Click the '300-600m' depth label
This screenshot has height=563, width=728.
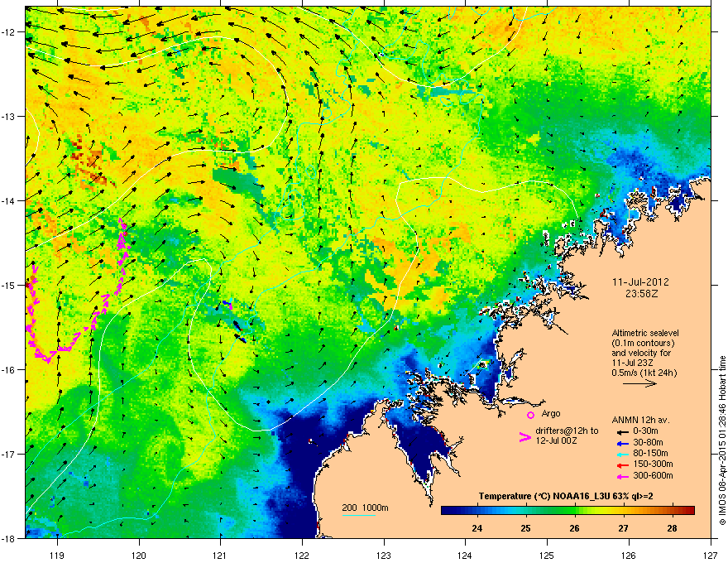click(654, 475)
